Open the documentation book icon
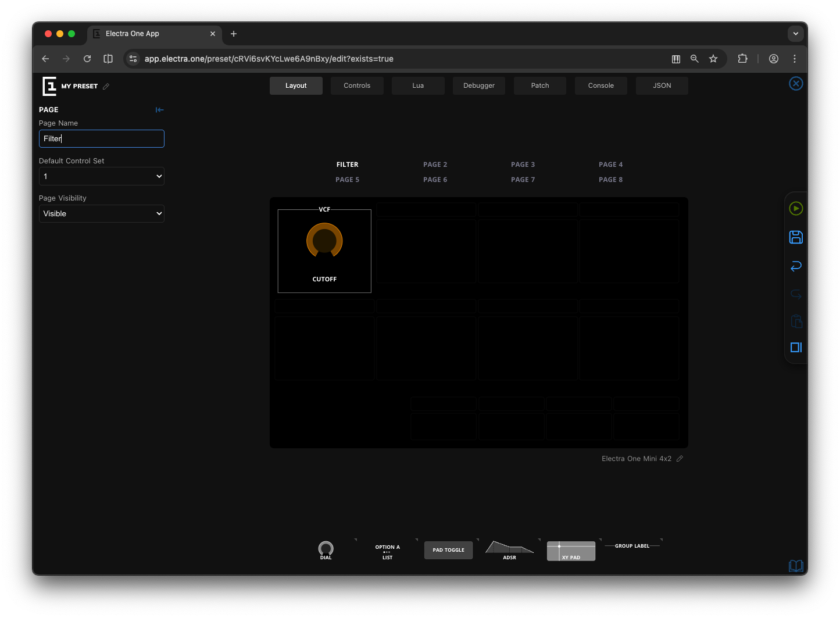Viewport: 840px width, 618px height. point(795,566)
